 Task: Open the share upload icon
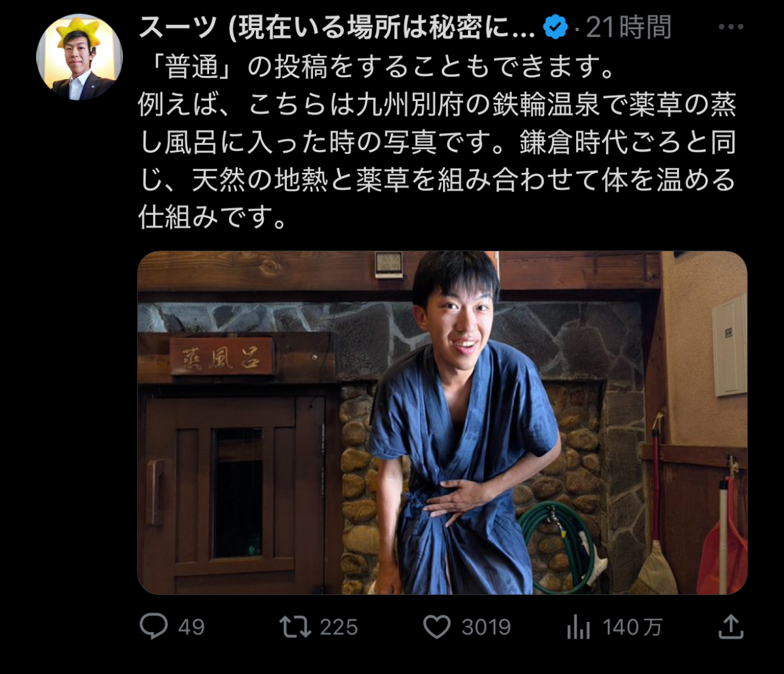pyautogui.click(x=731, y=626)
